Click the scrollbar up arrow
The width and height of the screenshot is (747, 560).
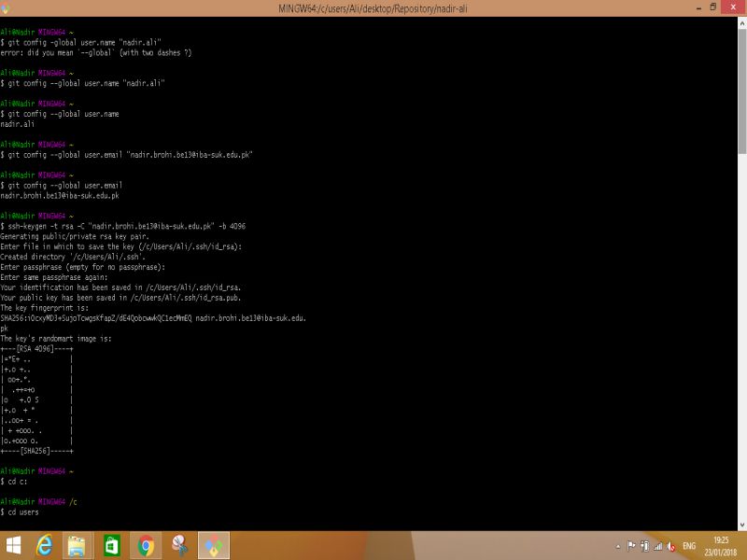(x=742, y=22)
